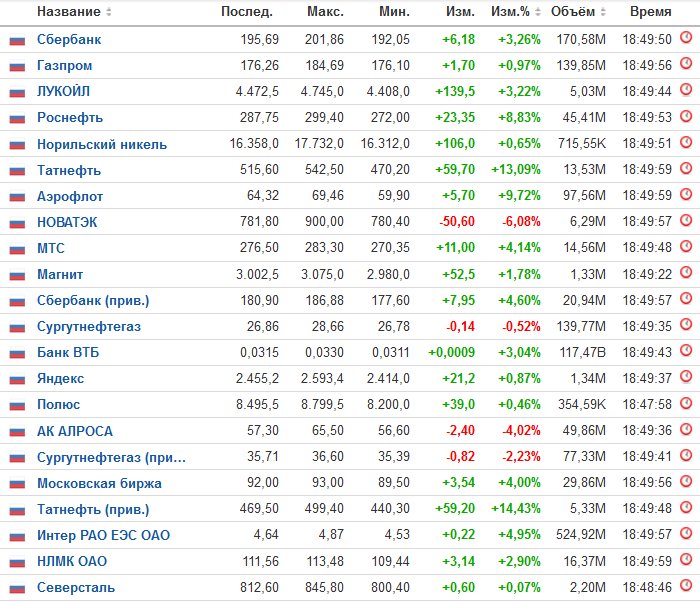
Task: Click the clock icon in НОВАТЭК row
Action: (686, 220)
